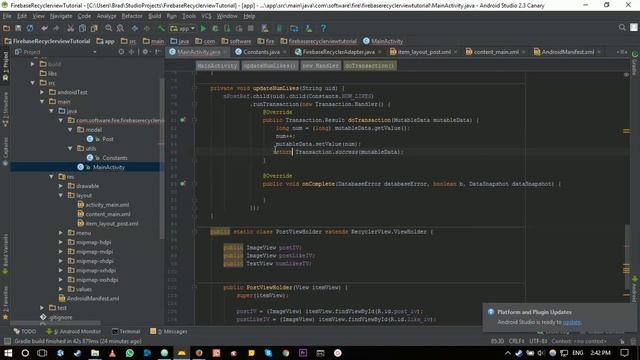Expand the androidTest folder arrow
The image size is (640, 360).
click(42, 92)
